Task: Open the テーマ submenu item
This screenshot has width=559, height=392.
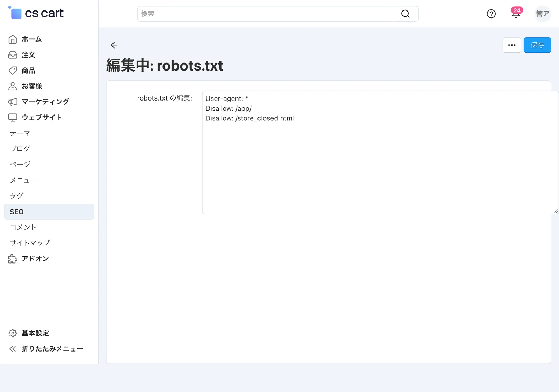Action: click(x=20, y=133)
